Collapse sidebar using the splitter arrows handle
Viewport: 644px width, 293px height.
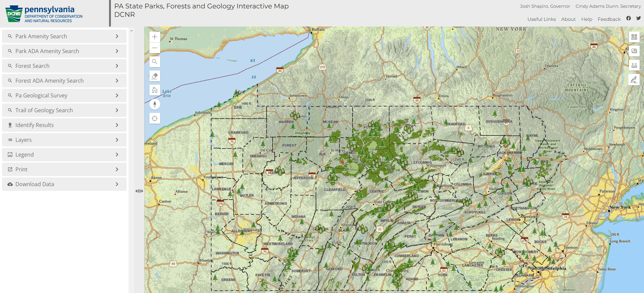[139, 191]
